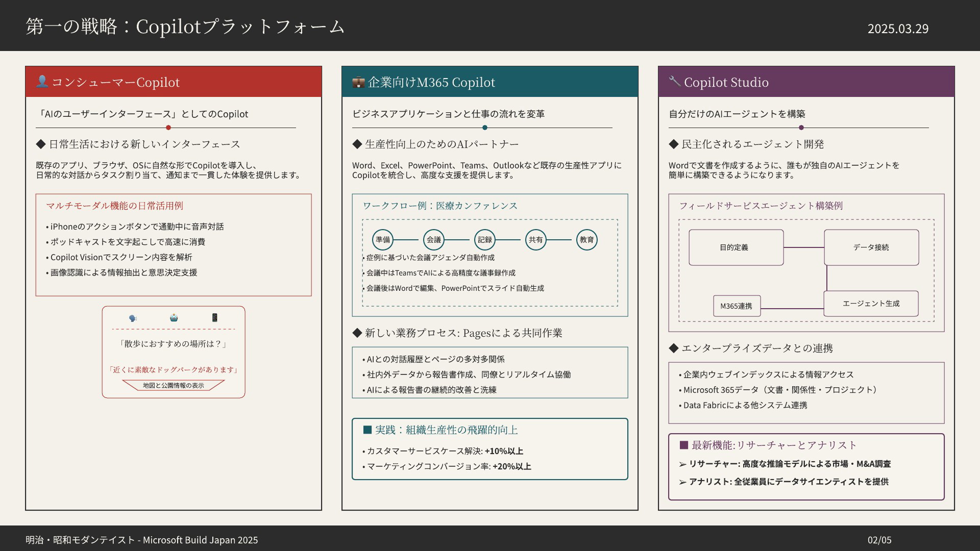Screen dimensions: 980x551
Task: Click the wrench icon beside Copilot Studio
Action: click(675, 81)
